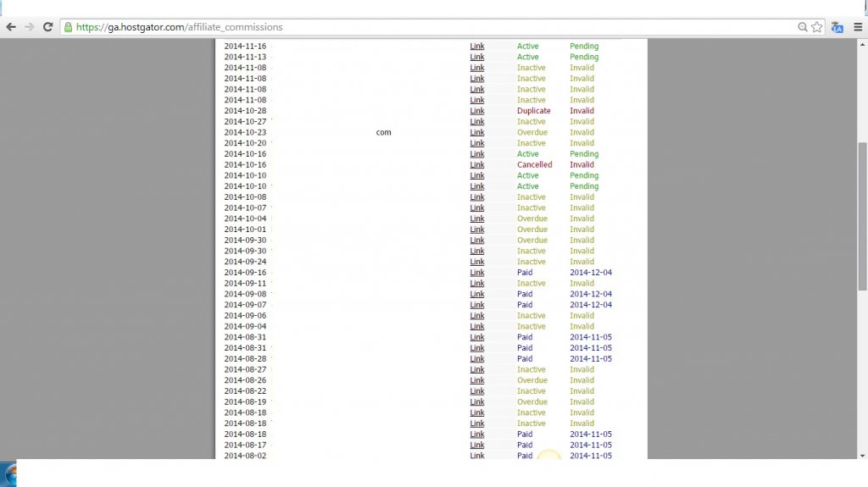This screenshot has height=487, width=868.
Task: Go back to the previous page
Action: click(10, 26)
